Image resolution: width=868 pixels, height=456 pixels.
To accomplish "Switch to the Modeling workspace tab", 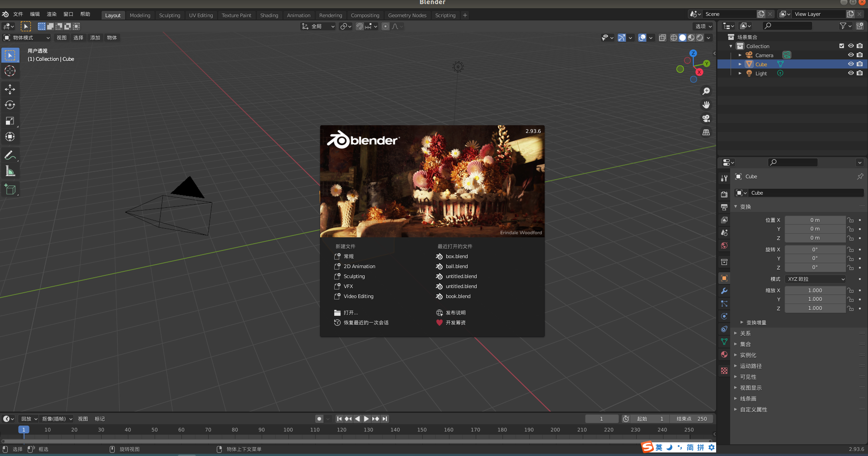I will [140, 15].
